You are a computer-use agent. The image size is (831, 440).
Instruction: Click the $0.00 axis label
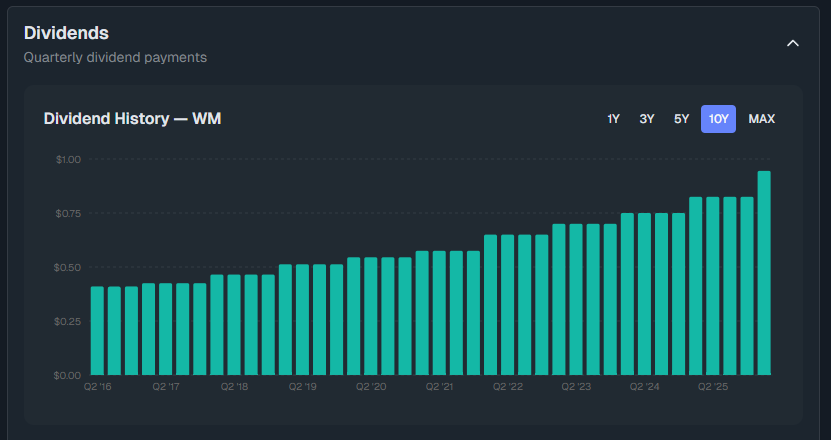[67, 375]
